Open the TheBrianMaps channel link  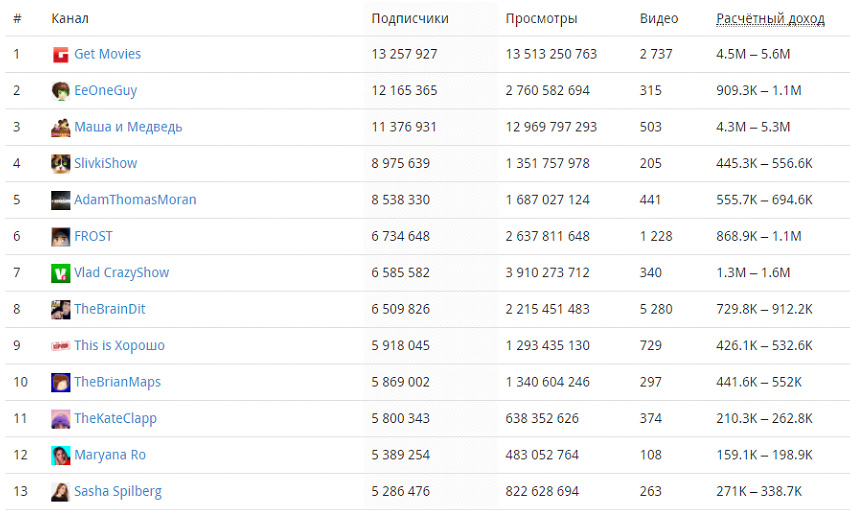[x=118, y=382]
